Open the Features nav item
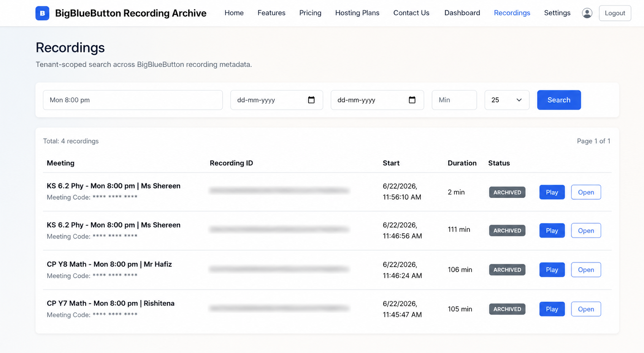 click(x=271, y=13)
